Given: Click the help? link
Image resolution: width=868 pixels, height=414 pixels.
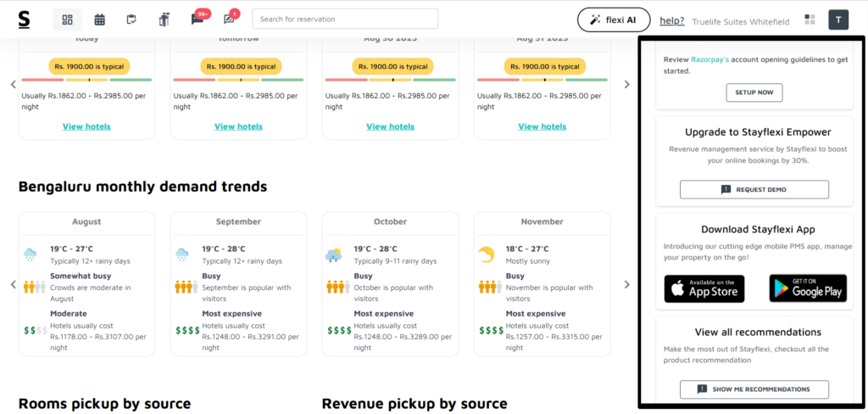Looking at the screenshot, I should click(x=672, y=20).
